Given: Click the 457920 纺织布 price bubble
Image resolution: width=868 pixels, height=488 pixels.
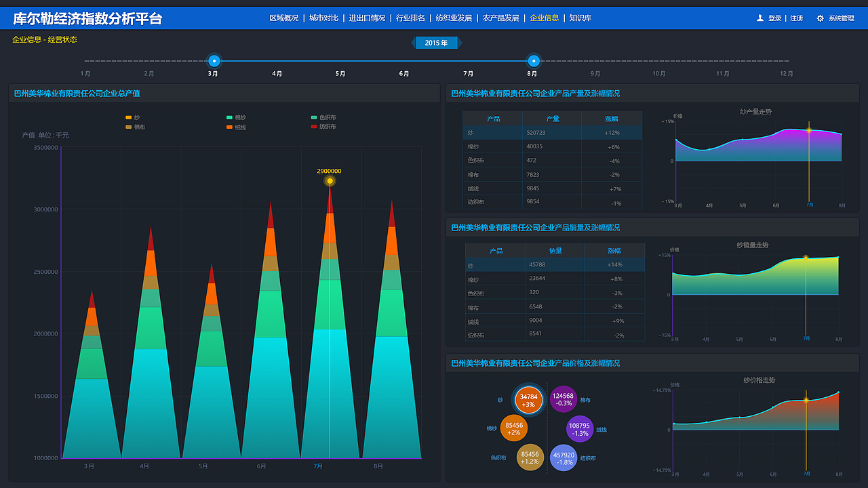Looking at the screenshot, I should coord(564,458).
